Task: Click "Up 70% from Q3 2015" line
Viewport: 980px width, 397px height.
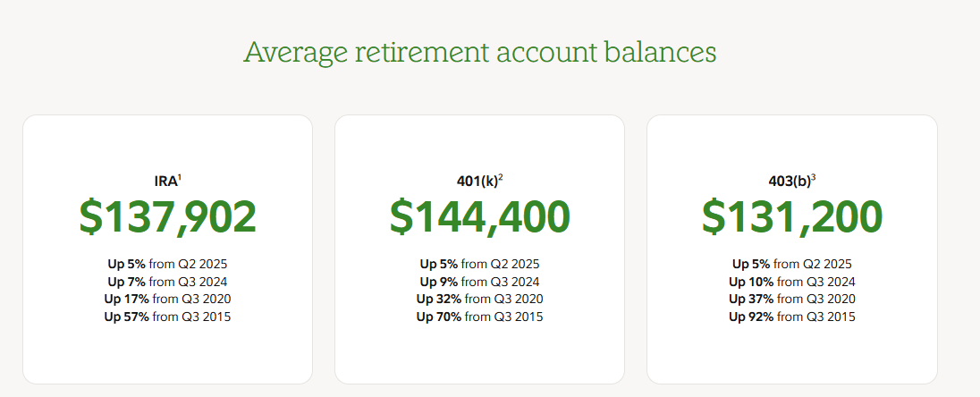Action: click(x=479, y=317)
